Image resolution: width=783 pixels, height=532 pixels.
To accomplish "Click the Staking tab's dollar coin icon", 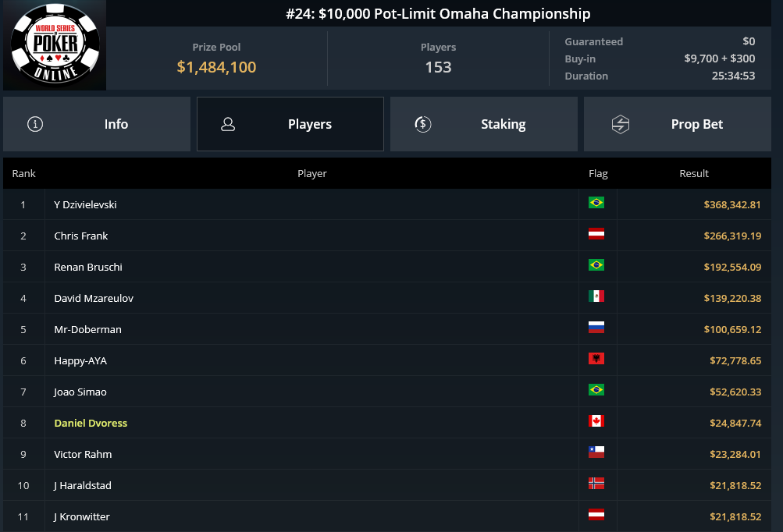I will coord(423,124).
